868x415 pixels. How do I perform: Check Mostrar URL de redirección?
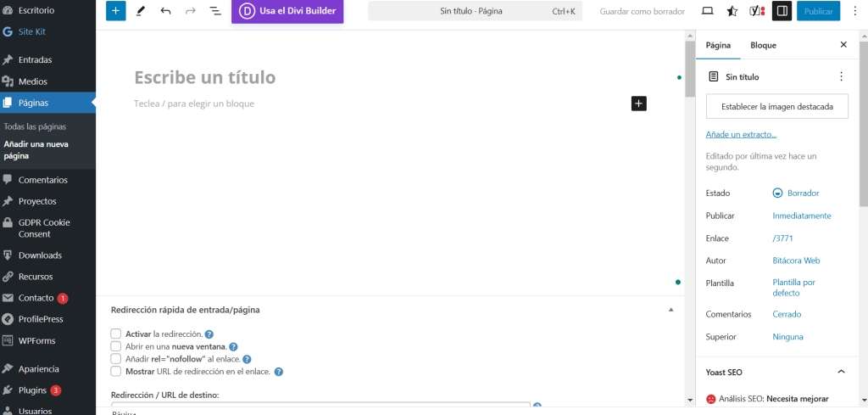[x=115, y=371]
